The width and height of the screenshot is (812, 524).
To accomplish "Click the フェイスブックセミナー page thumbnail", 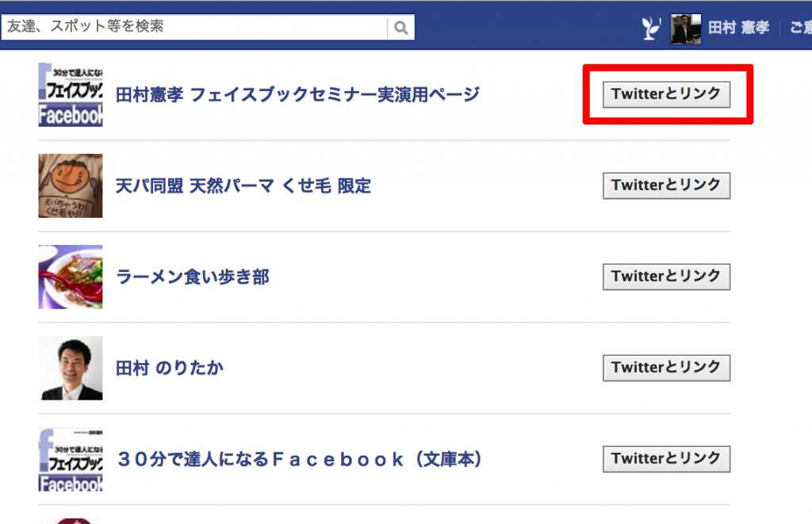I will (x=71, y=94).
